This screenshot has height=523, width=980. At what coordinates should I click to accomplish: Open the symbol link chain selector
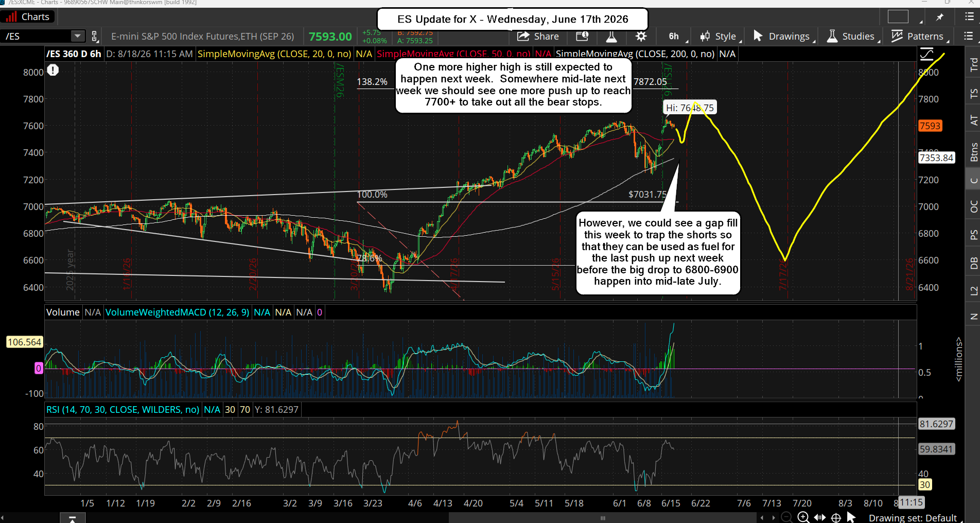point(94,36)
